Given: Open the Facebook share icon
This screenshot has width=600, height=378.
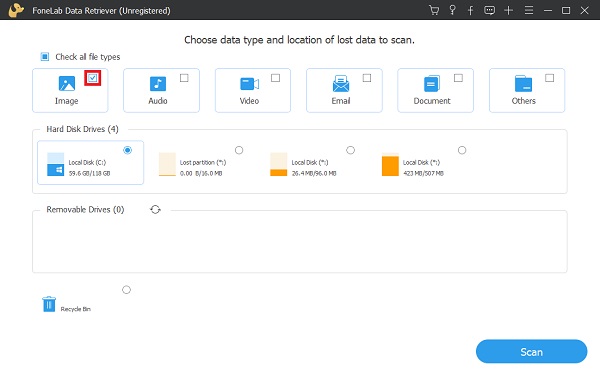Looking at the screenshot, I should click(471, 10).
